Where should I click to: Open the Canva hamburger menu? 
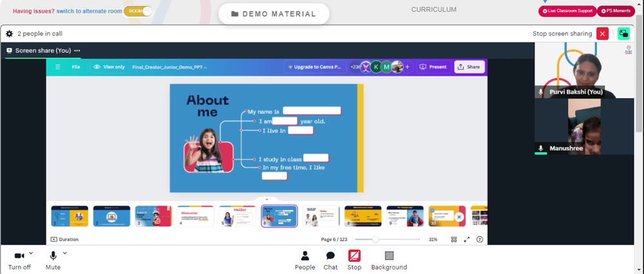pyautogui.click(x=58, y=67)
